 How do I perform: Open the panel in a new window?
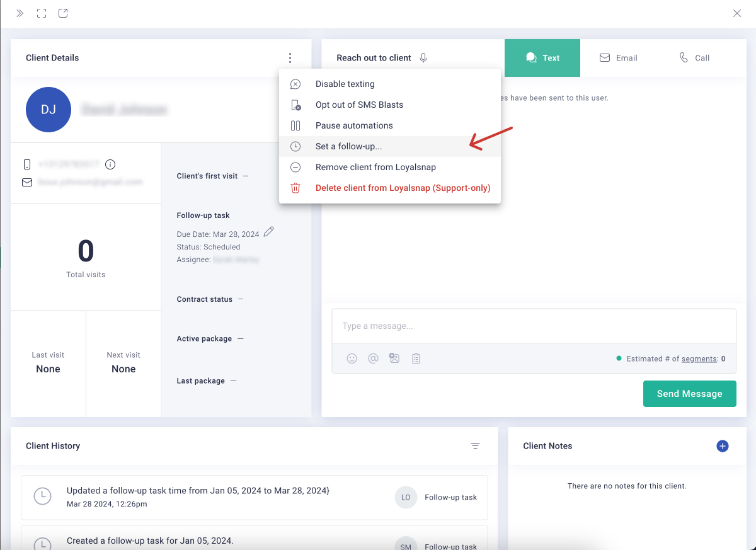[x=62, y=13]
